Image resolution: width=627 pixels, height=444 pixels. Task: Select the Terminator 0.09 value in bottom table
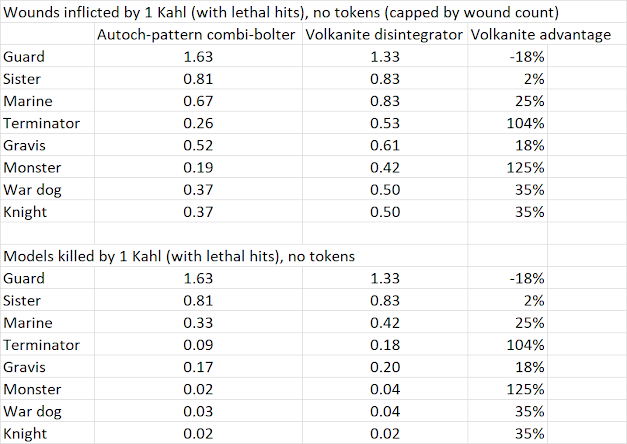198,345
